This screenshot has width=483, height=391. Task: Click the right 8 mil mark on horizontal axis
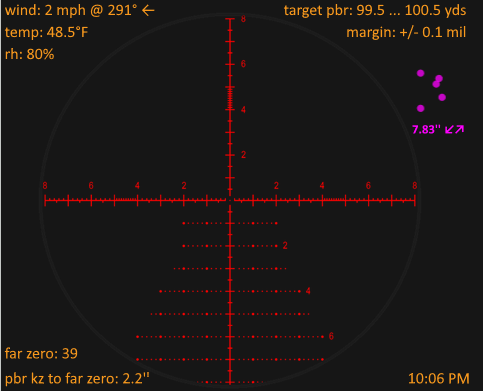[415, 186]
